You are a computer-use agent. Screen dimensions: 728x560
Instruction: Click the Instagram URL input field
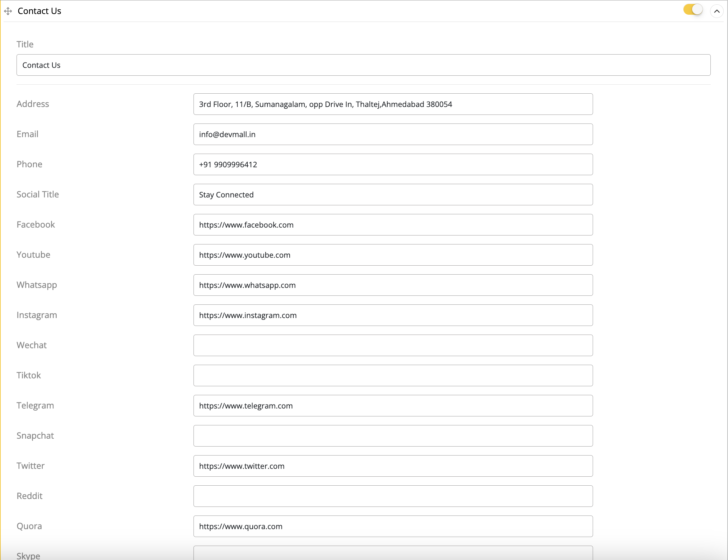pyautogui.click(x=393, y=315)
